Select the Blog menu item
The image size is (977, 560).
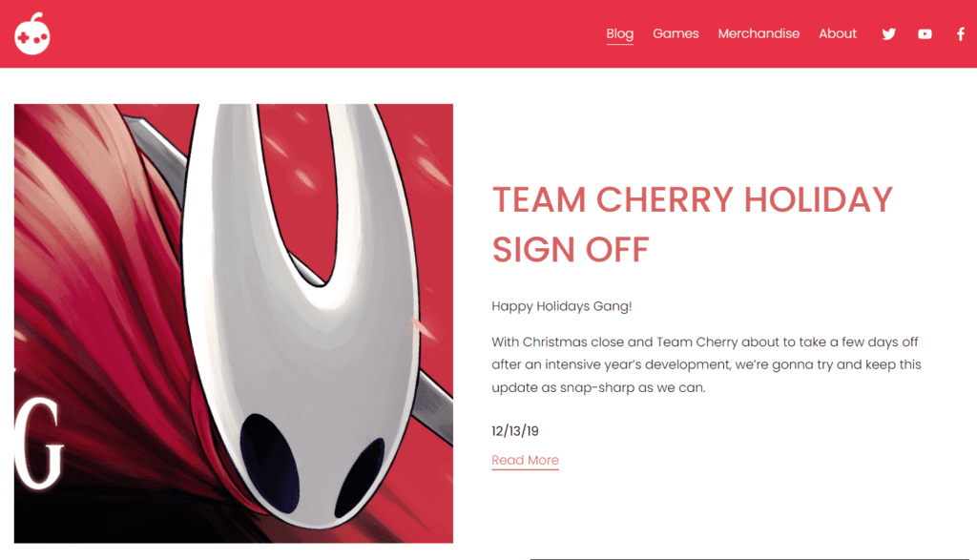620,33
